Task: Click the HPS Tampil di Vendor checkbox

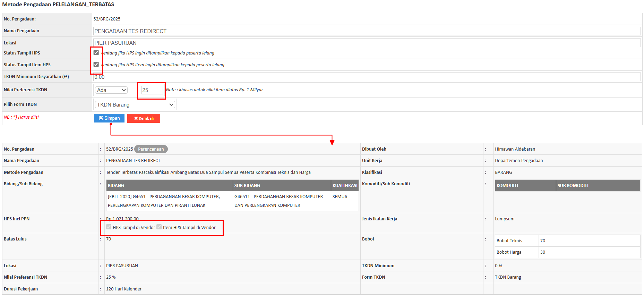Action: (x=109, y=227)
